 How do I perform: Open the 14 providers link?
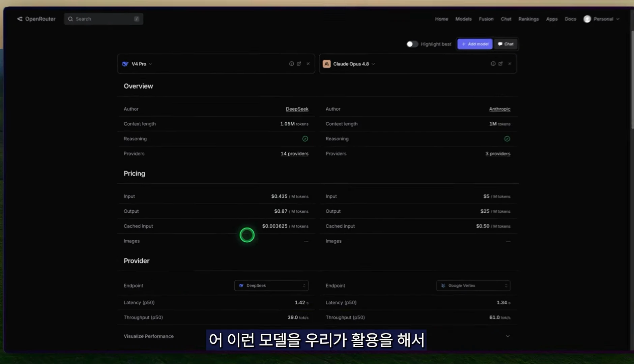[x=294, y=153]
